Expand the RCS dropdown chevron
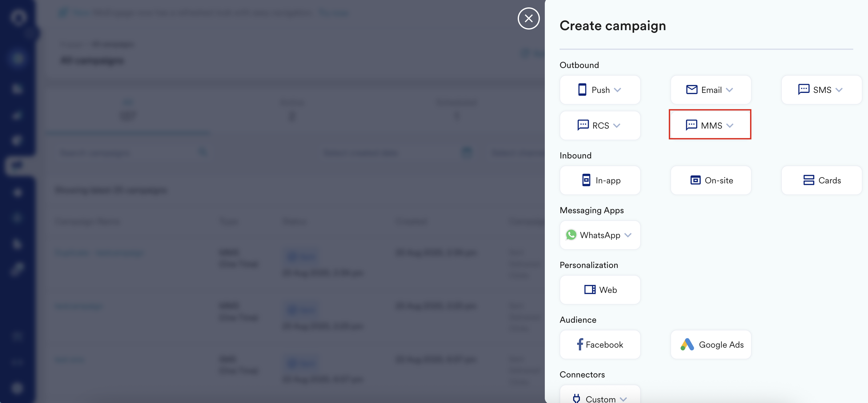The width and height of the screenshot is (868, 403). tap(617, 126)
